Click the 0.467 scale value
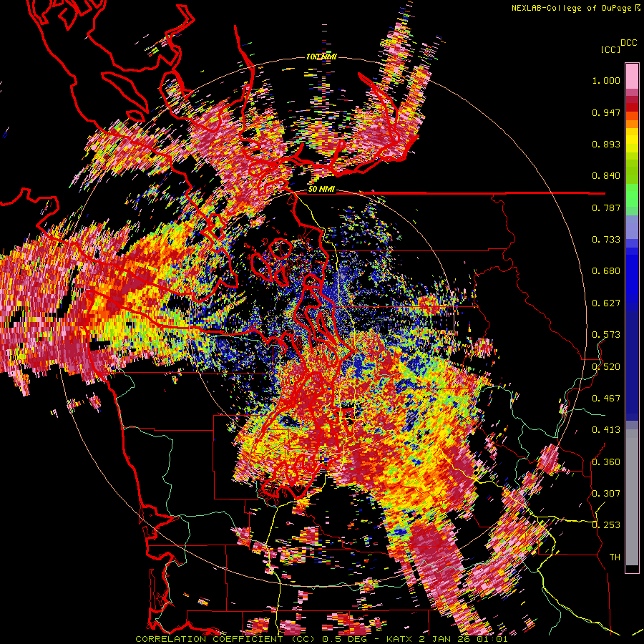Screen dimensions: 644x644 pos(606,399)
